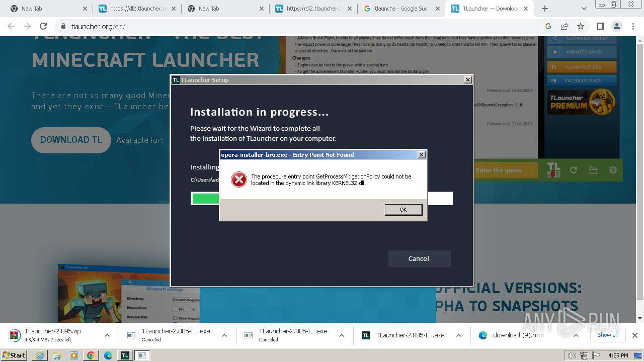
Task: Click the TLauncher PREMIUM banner
Action: click(582, 102)
